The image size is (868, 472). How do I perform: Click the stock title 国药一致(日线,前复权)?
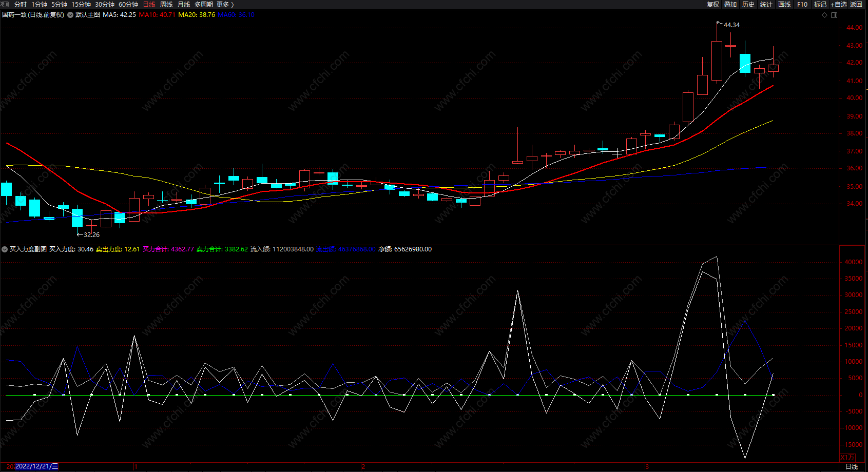pyautogui.click(x=33, y=15)
